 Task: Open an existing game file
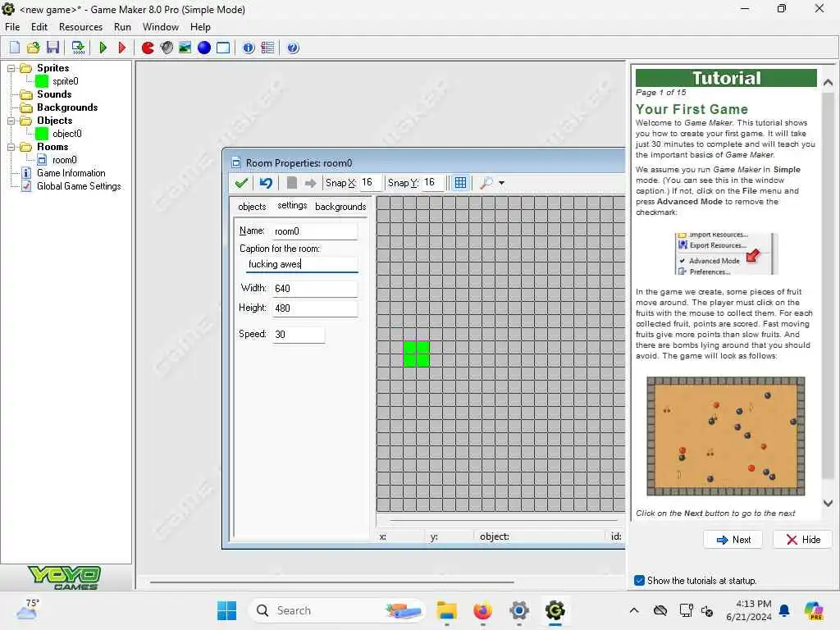pos(33,48)
